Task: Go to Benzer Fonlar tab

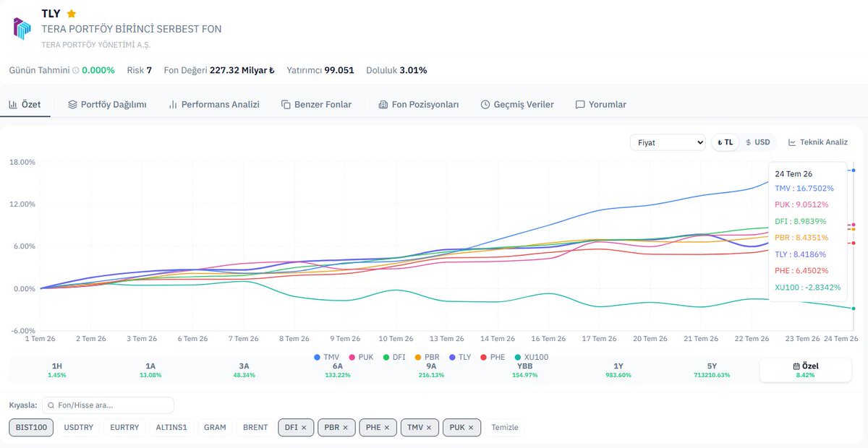Action: (x=316, y=105)
